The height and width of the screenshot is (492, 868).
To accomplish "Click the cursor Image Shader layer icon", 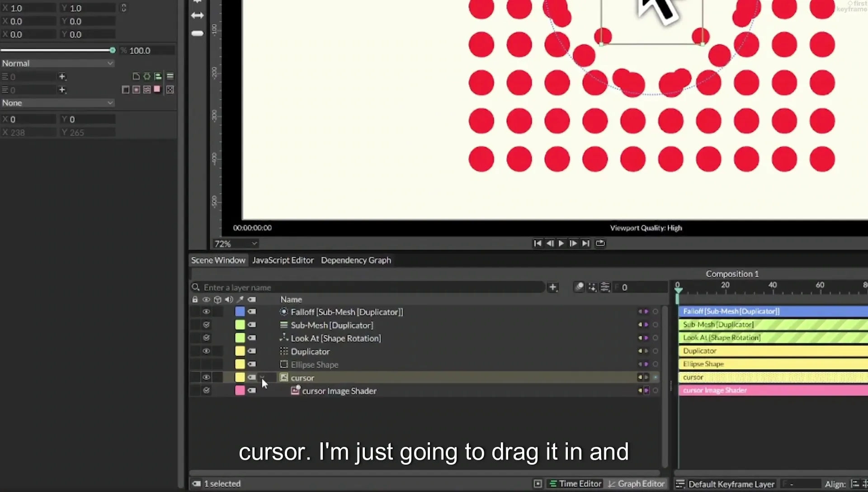I will pos(295,390).
